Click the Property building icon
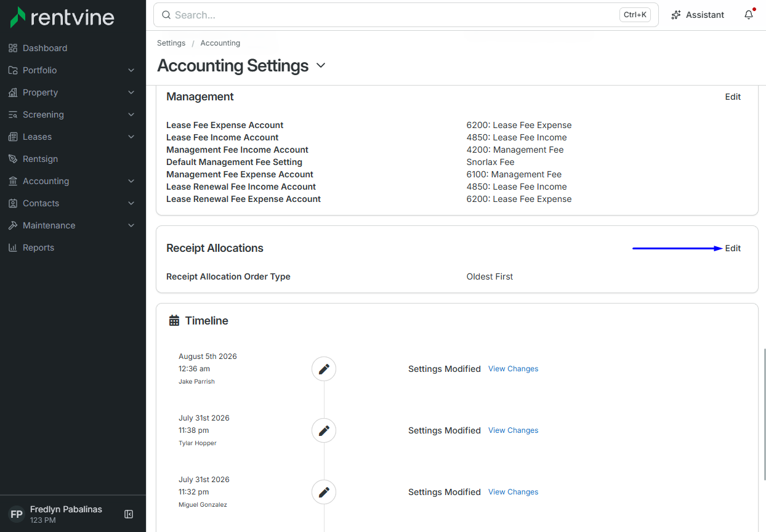This screenshot has width=766, height=532. coord(13,92)
